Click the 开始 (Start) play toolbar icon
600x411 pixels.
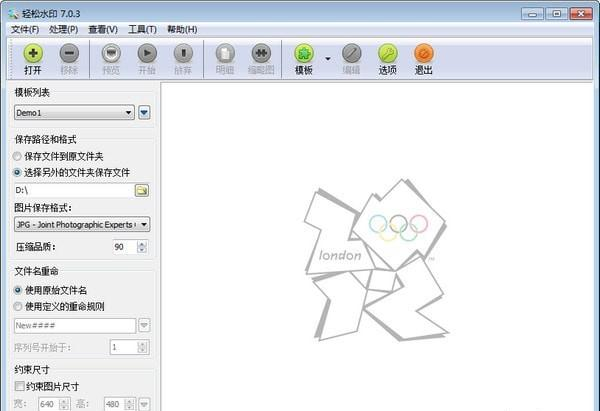pyautogui.click(x=147, y=54)
